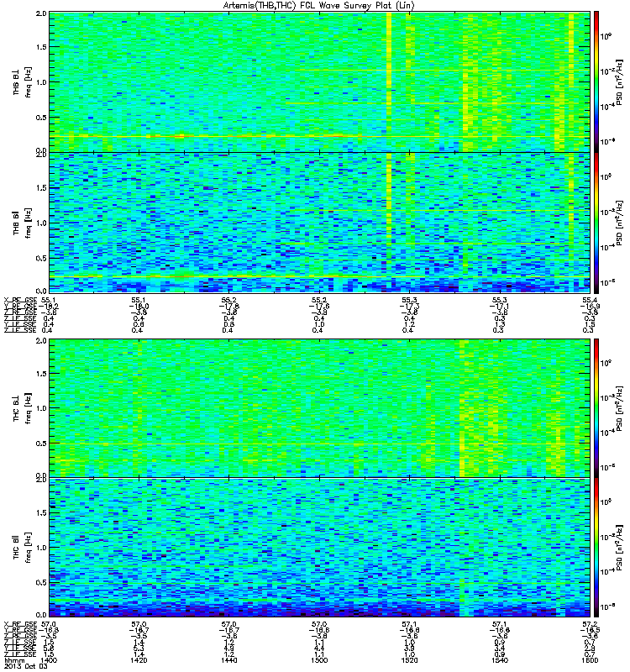
Task: Click the 0.5 frequency tick of THC B∥ panel
Action: tap(41, 582)
